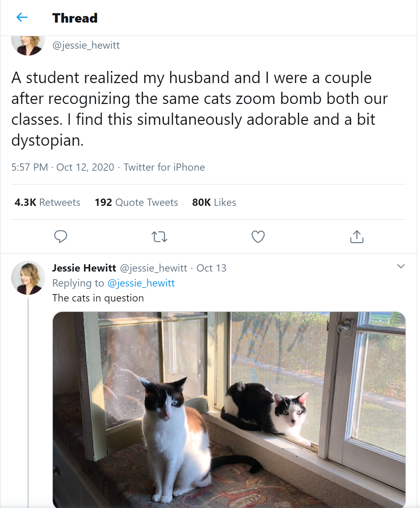Screen dimensions: 420x508
Task: Click the reply speech bubble icon
Action: click(x=60, y=237)
